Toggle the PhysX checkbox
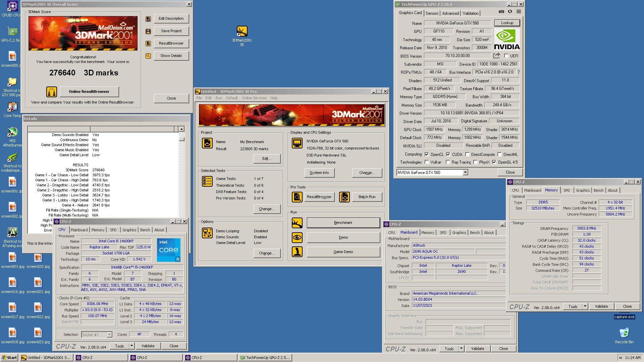The height and width of the screenshot is (362, 644). pos(475,162)
